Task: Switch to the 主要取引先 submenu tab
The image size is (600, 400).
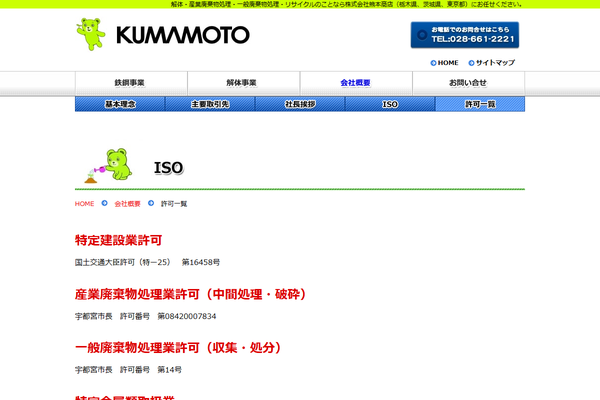Action: point(210,104)
